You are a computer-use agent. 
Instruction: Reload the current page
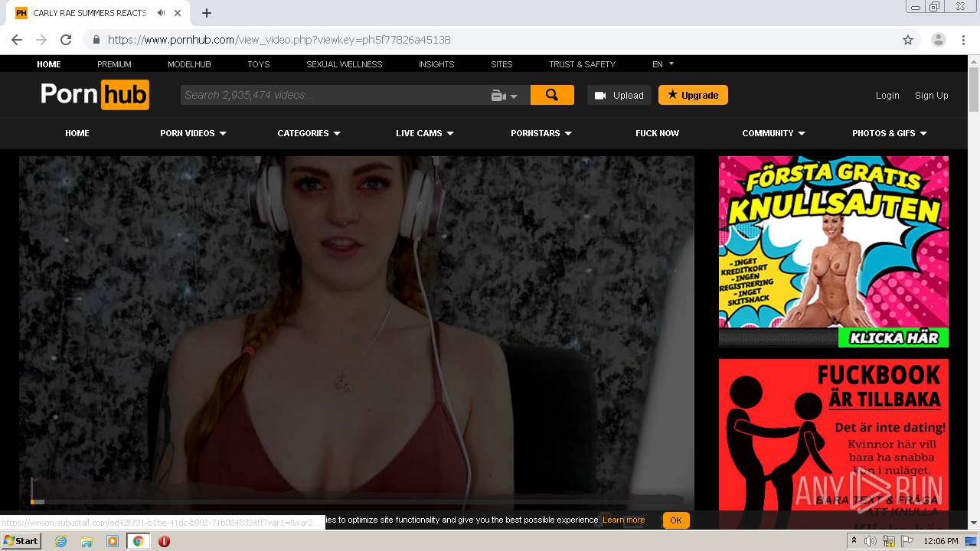point(66,40)
